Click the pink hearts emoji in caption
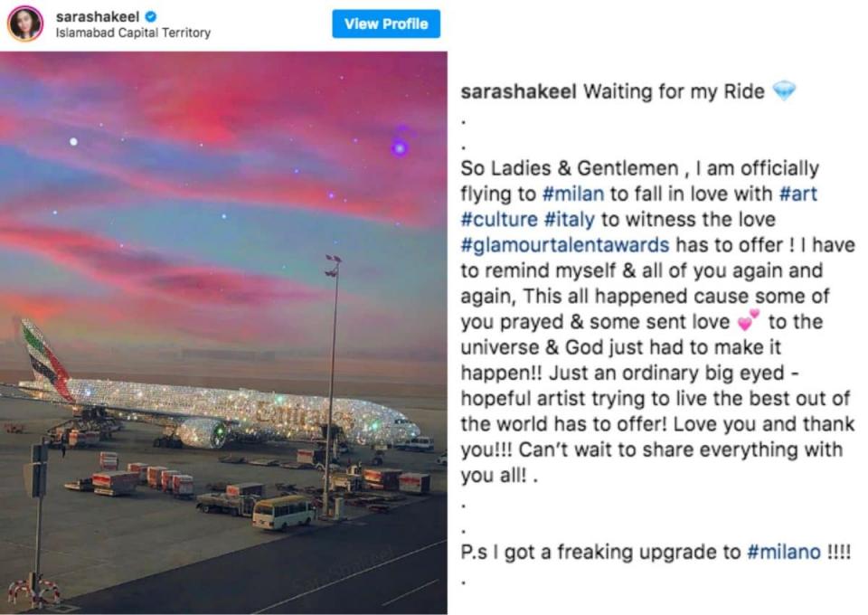The image size is (868, 615). [748, 321]
